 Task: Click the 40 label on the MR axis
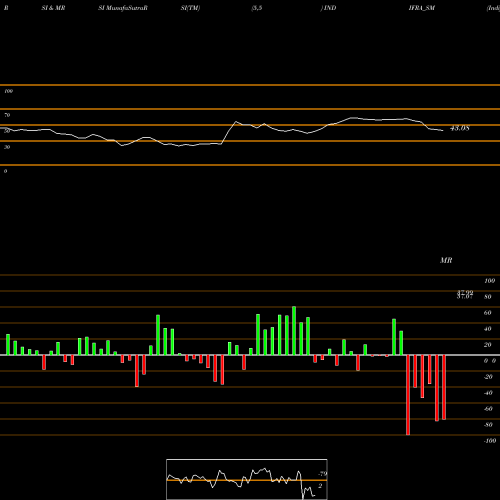488,329
